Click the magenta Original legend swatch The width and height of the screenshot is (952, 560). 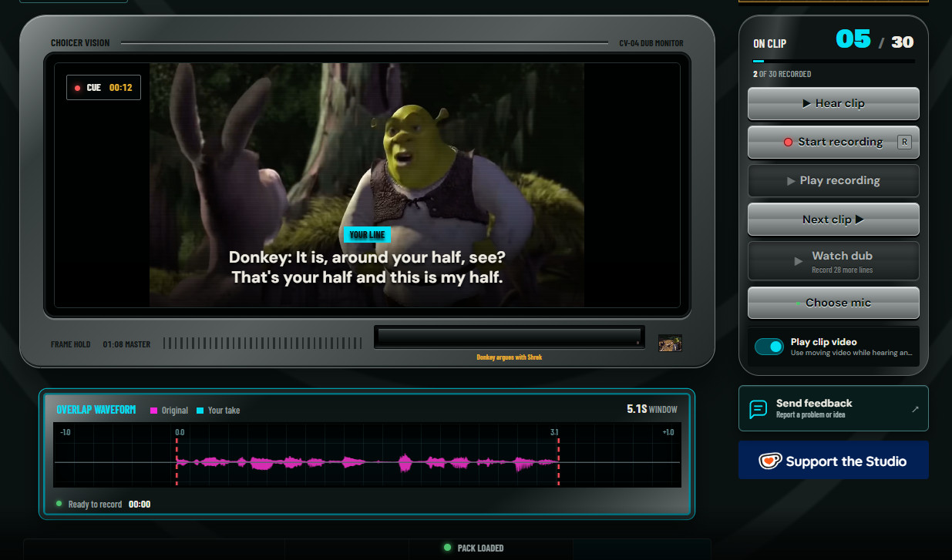click(x=153, y=411)
